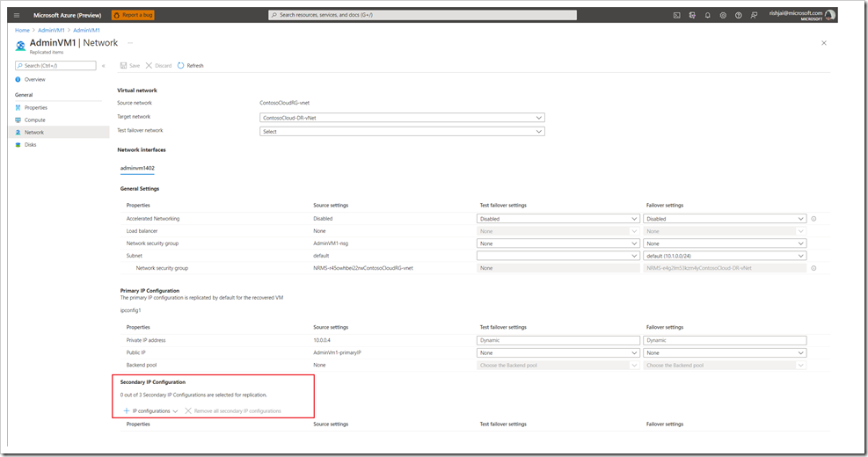
Task: Open Public IP test failover dropdown
Action: pyautogui.click(x=558, y=353)
